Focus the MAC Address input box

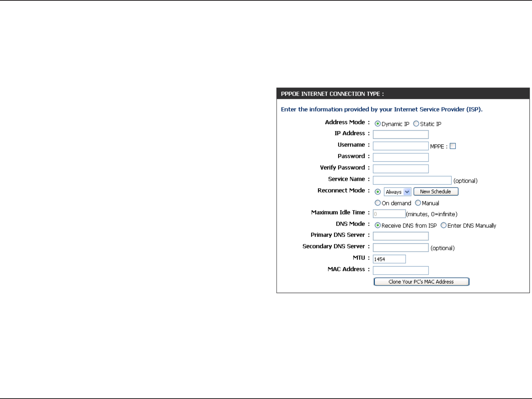coord(401,271)
